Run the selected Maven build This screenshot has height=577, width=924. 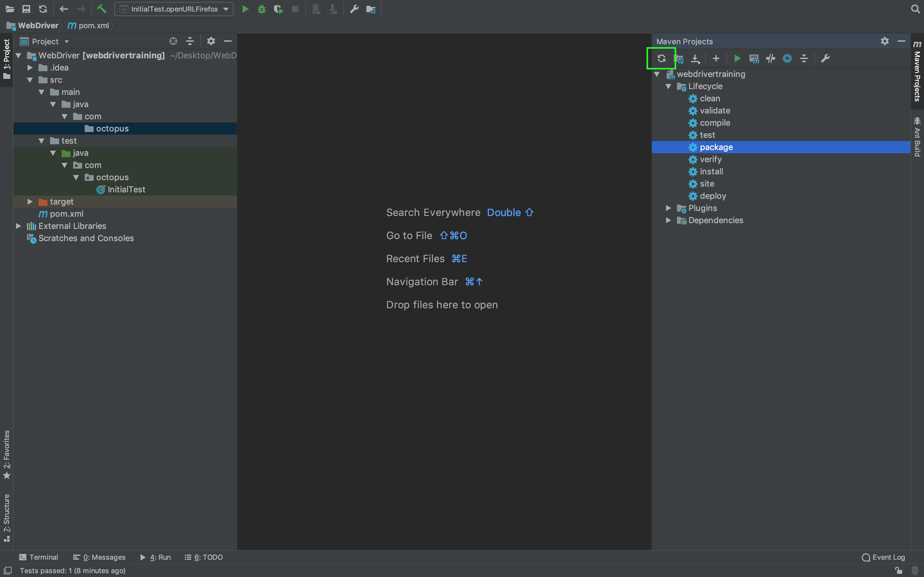coord(737,58)
